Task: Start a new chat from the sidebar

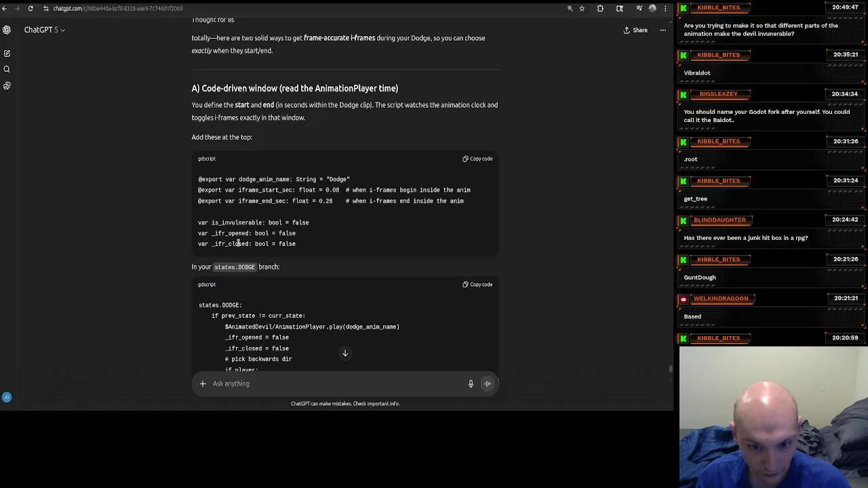Action: [7, 53]
